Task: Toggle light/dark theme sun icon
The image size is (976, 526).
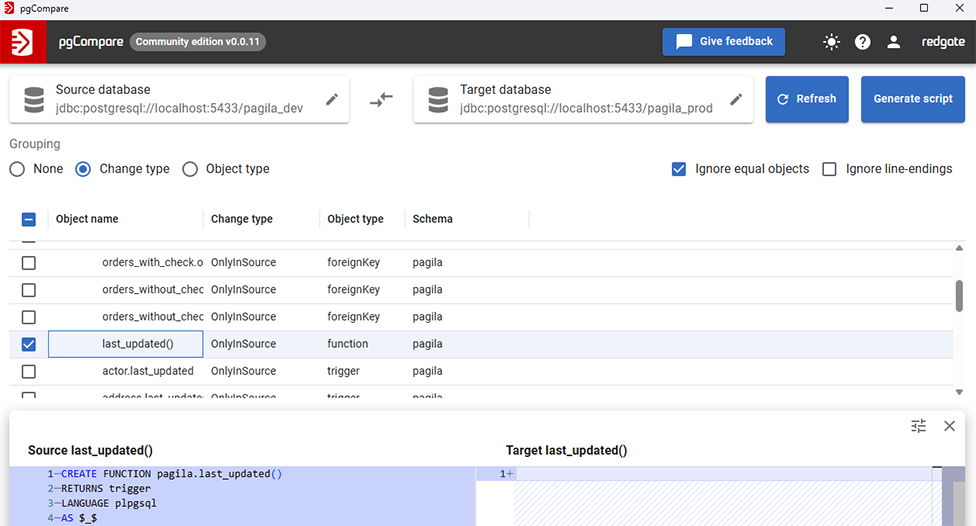Action: point(831,42)
